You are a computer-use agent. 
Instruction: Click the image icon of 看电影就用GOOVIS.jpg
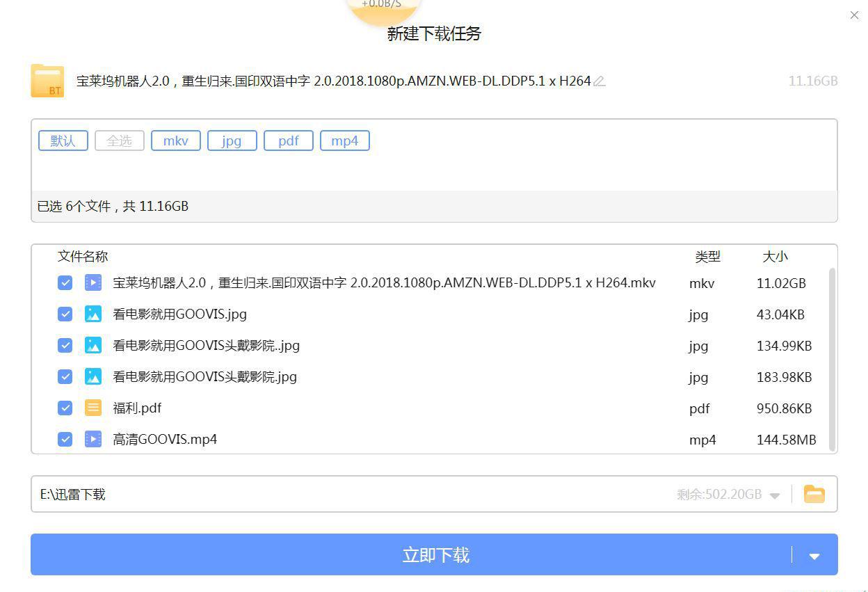point(93,314)
